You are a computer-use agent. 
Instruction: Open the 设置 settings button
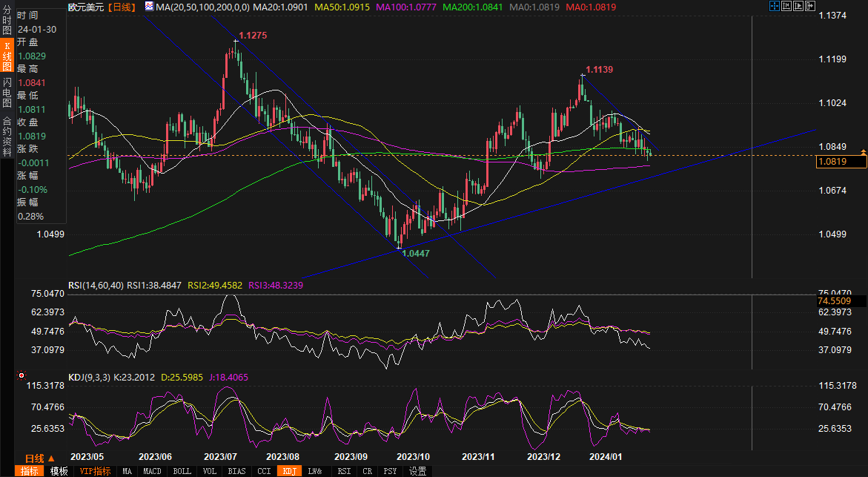pos(417,471)
